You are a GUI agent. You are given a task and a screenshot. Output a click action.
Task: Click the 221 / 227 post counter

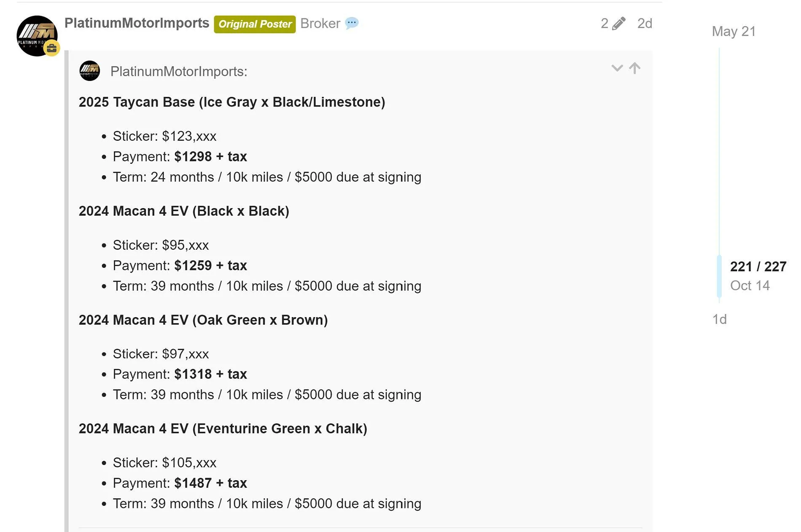(x=758, y=267)
